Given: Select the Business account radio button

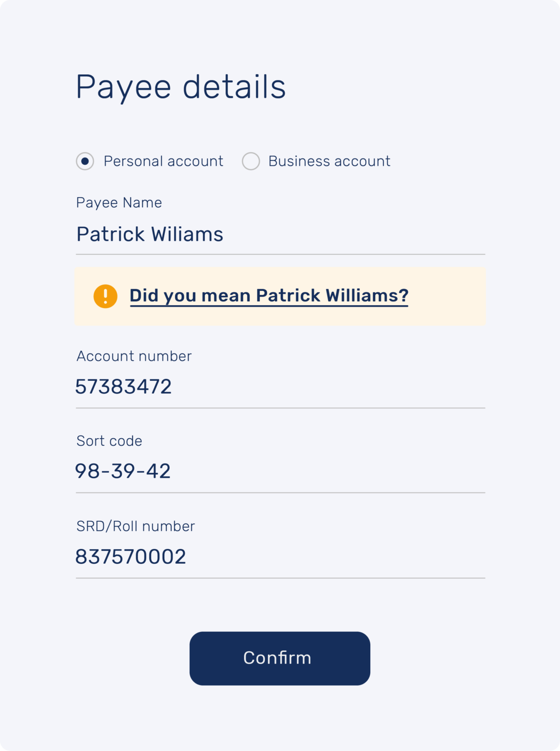Looking at the screenshot, I should pyautogui.click(x=251, y=161).
